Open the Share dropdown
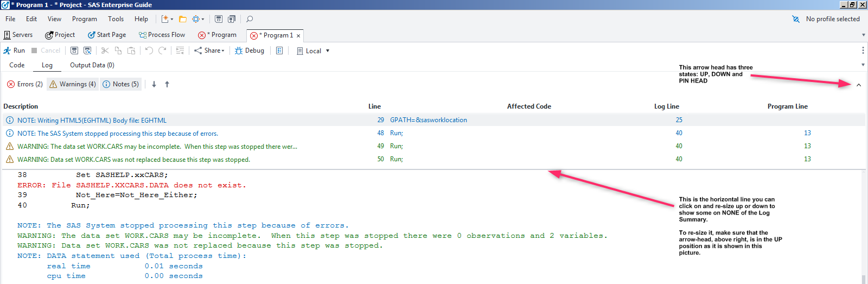 (x=209, y=51)
